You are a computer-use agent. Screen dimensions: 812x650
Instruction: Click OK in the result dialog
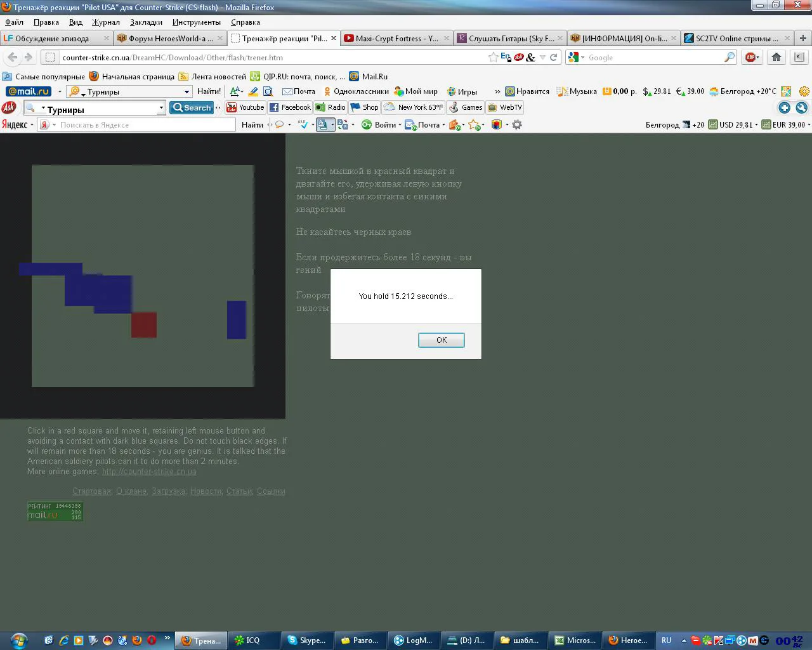(442, 340)
